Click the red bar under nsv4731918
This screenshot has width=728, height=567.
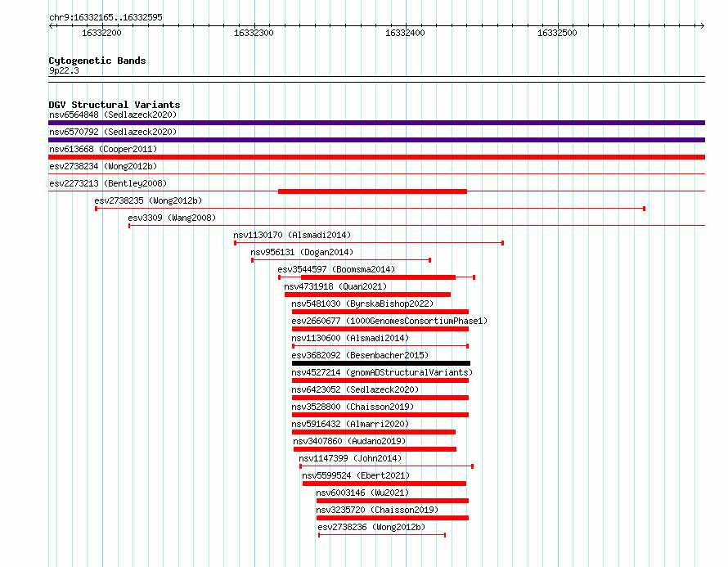[x=367, y=295]
